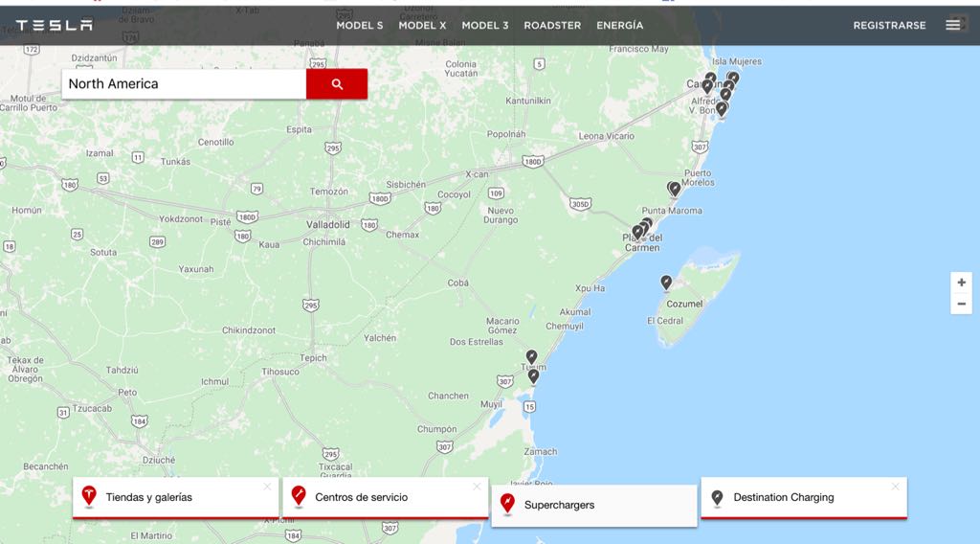Select the charging pin on Cozumel island
This screenshot has width=980, height=544.
[x=666, y=283]
